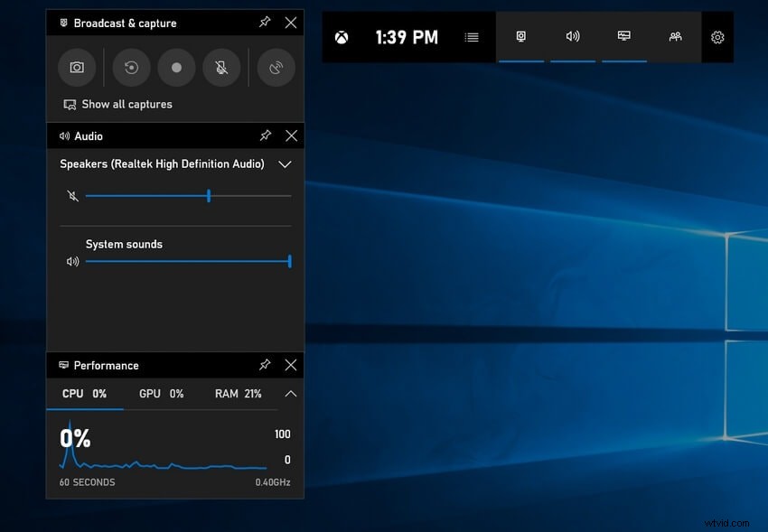Take a screenshot with the camera icon
The width and height of the screenshot is (768, 532).
click(77, 67)
